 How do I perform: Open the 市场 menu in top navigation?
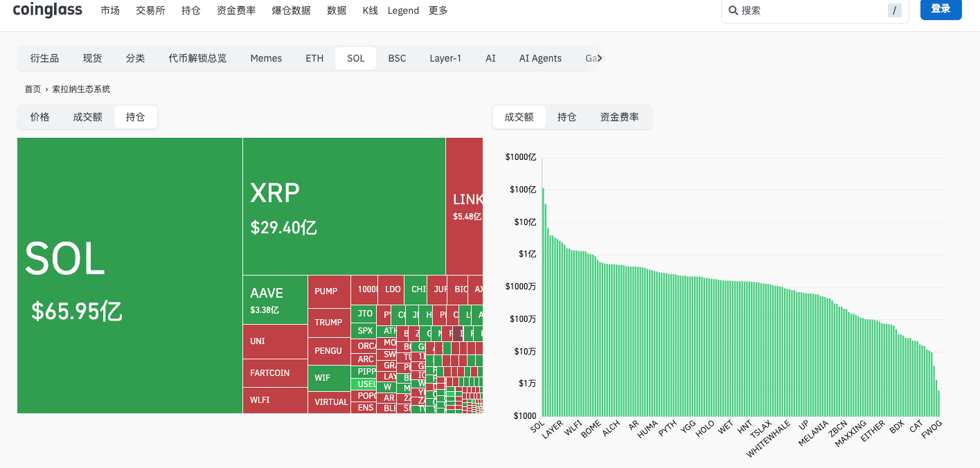click(110, 10)
